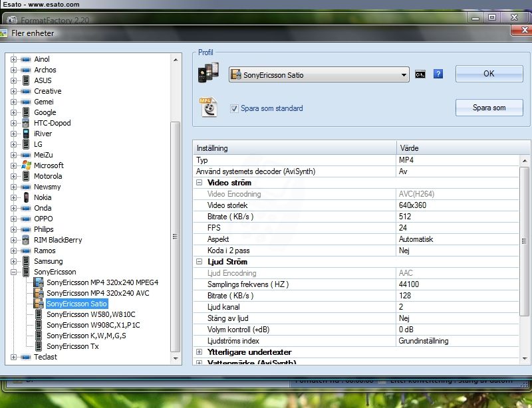Click the settings table scrollbar thumb

click(x=524, y=241)
